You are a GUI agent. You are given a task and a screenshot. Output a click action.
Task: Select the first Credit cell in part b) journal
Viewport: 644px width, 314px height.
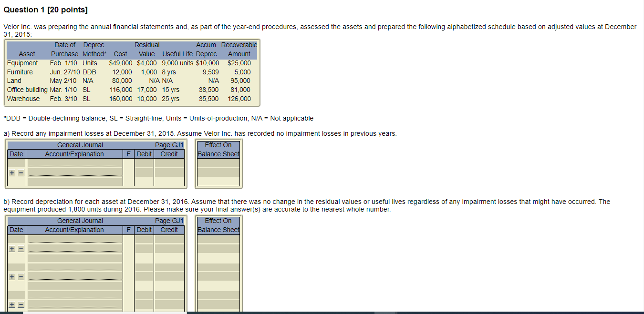click(169, 239)
